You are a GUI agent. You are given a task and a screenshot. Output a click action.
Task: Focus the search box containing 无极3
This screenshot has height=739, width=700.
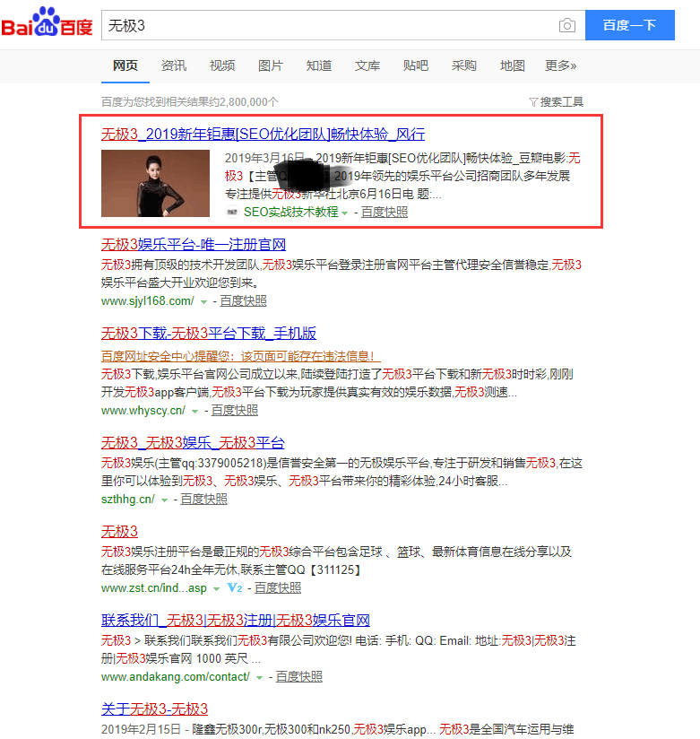coord(330,25)
